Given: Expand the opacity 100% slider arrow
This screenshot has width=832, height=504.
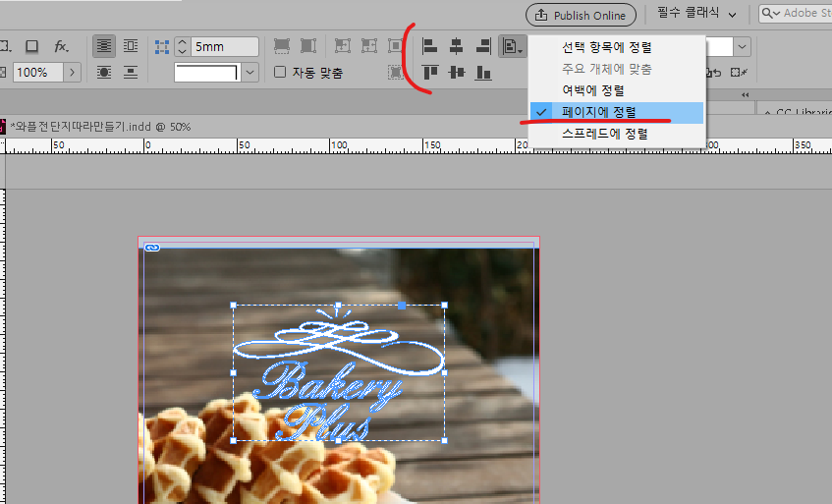Looking at the screenshot, I should click(72, 72).
